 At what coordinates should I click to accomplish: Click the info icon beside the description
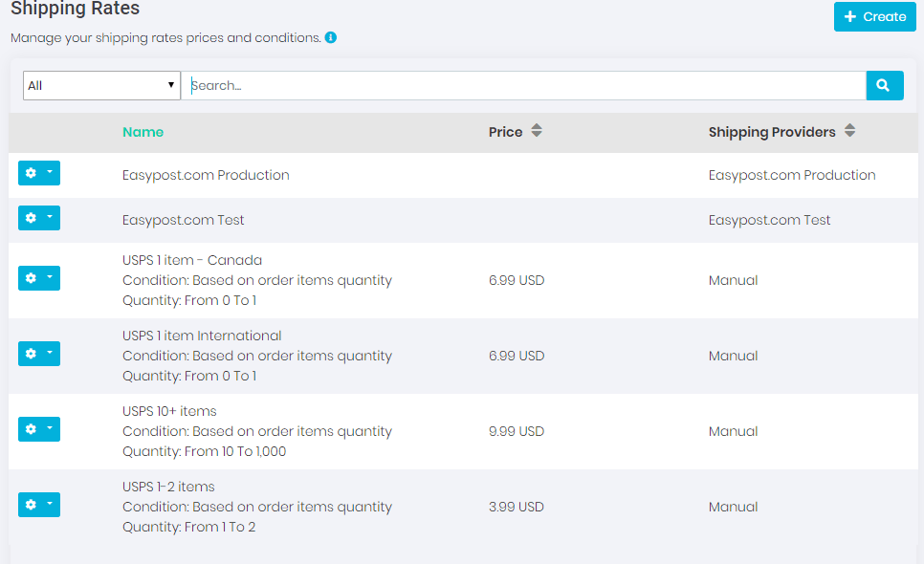coord(331,38)
